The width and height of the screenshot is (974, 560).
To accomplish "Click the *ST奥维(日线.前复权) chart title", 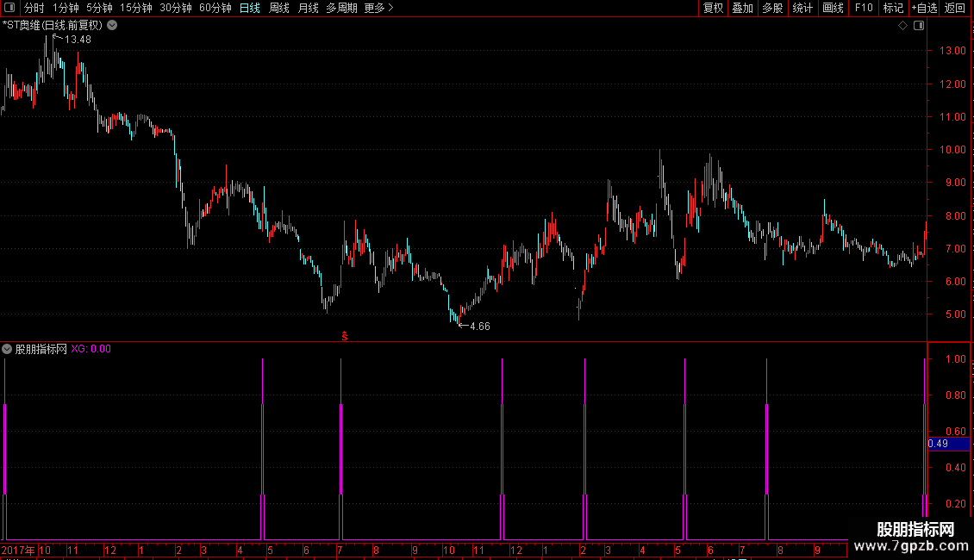I will 53,26.
